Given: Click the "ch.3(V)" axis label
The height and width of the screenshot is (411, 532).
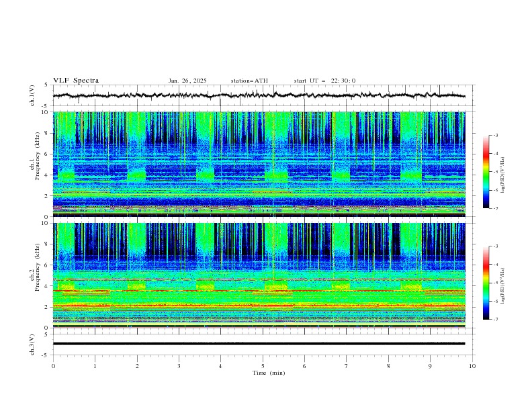Looking at the screenshot, I should [32, 345].
